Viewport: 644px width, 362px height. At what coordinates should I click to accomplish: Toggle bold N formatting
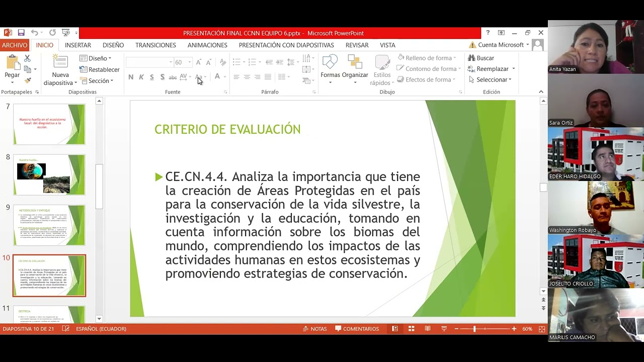131,77
